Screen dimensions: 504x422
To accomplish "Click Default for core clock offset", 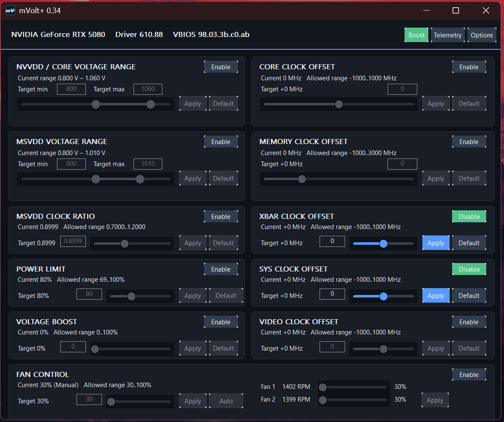I will point(469,104).
